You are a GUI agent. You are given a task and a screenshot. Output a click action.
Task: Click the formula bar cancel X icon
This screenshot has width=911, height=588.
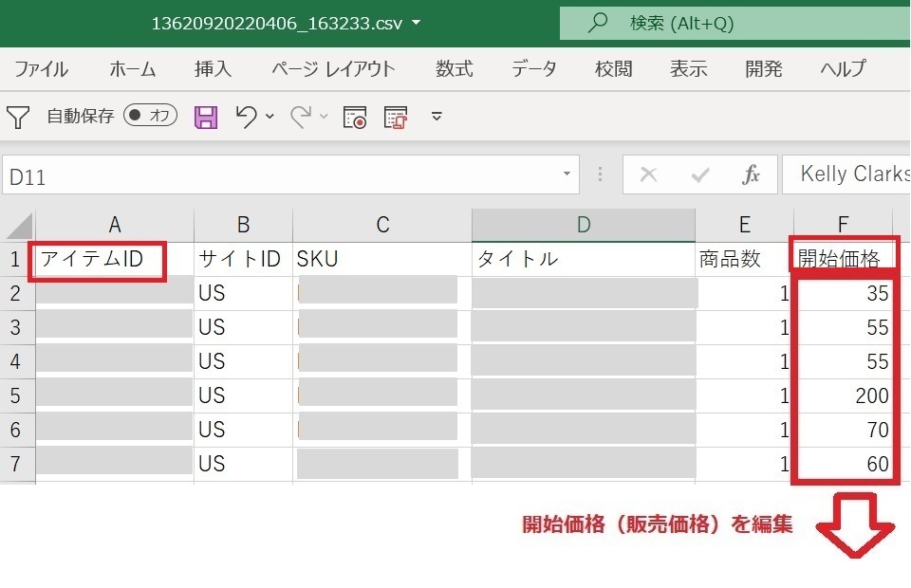coord(648,175)
